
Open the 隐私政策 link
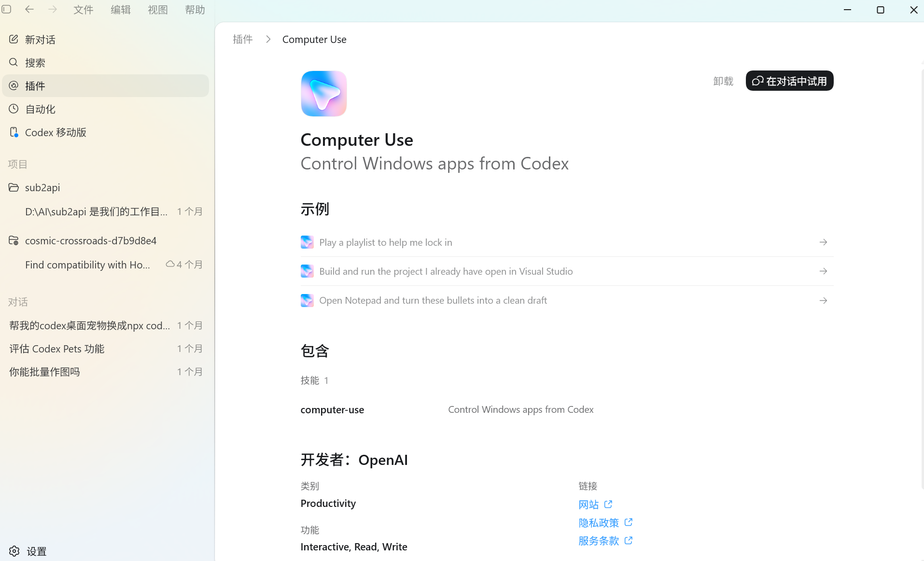[599, 523]
